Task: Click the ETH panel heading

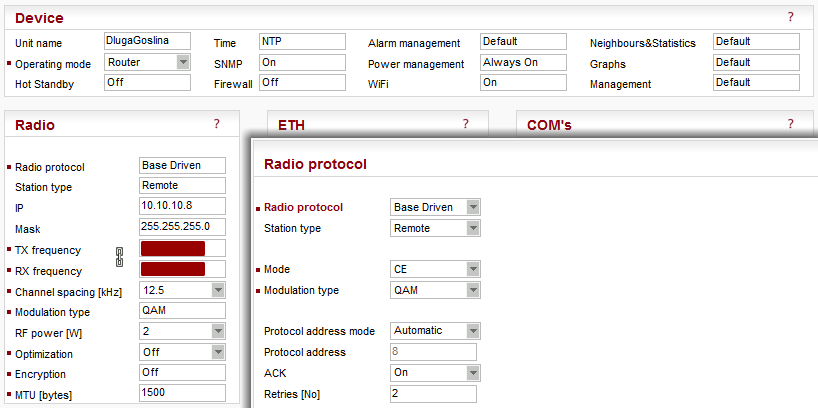Action: tap(291, 125)
